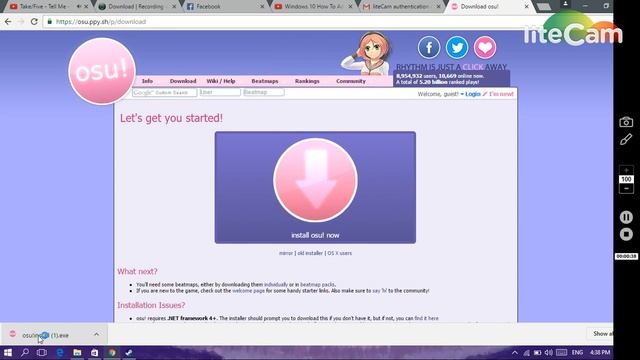640x360 pixels.
Task: Click the I'm new! signup link
Action: click(x=501, y=94)
